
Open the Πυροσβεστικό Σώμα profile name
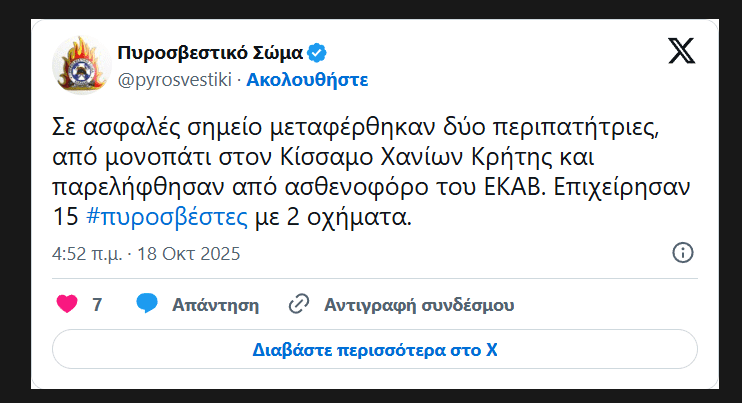[210, 53]
